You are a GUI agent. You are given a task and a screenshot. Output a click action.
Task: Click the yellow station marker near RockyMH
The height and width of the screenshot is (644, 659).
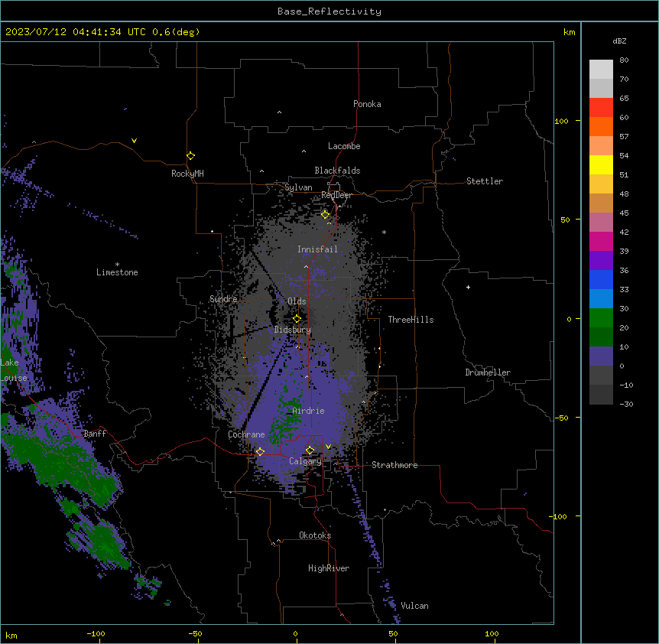190,156
